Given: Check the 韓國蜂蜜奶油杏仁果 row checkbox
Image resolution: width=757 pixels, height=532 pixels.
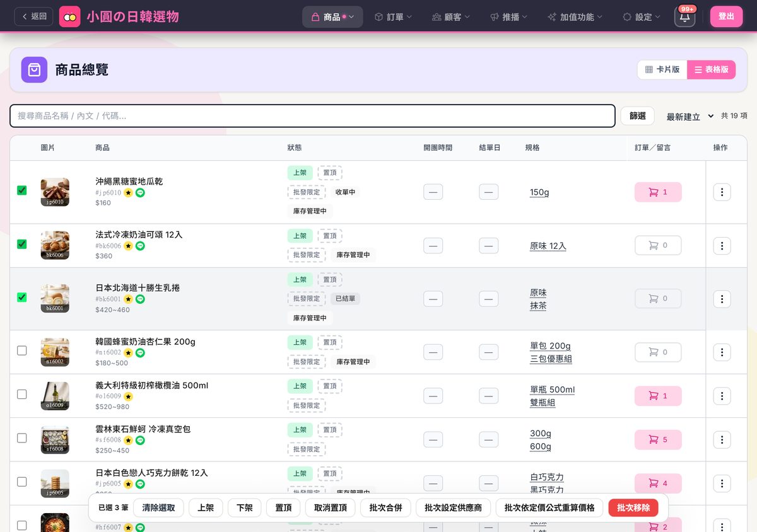Looking at the screenshot, I should pos(22,350).
